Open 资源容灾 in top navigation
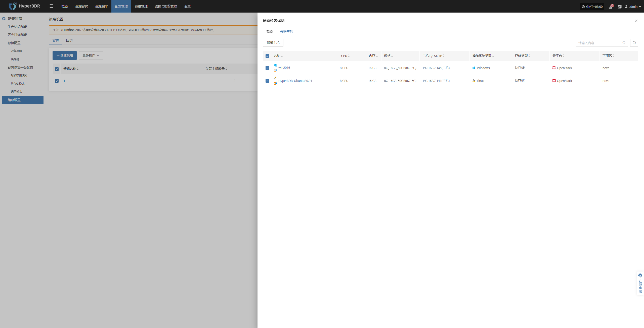The width and height of the screenshot is (644, 328). coord(81,6)
